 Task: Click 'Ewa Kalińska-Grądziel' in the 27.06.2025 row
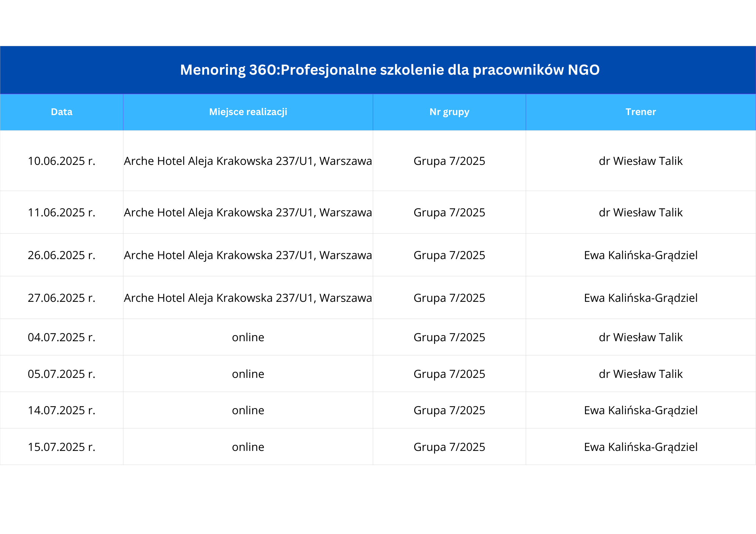click(x=640, y=298)
